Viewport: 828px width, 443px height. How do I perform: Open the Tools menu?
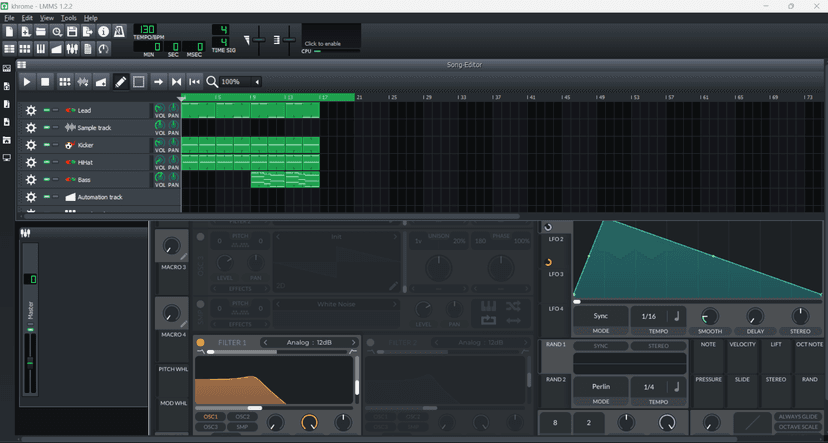[x=68, y=18]
